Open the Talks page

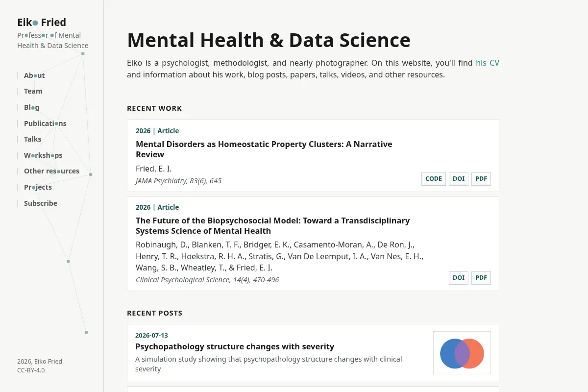33,139
